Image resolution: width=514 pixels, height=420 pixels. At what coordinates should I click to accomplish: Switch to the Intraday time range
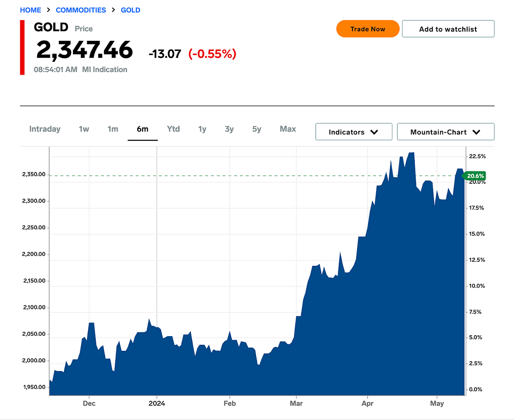[x=45, y=129]
